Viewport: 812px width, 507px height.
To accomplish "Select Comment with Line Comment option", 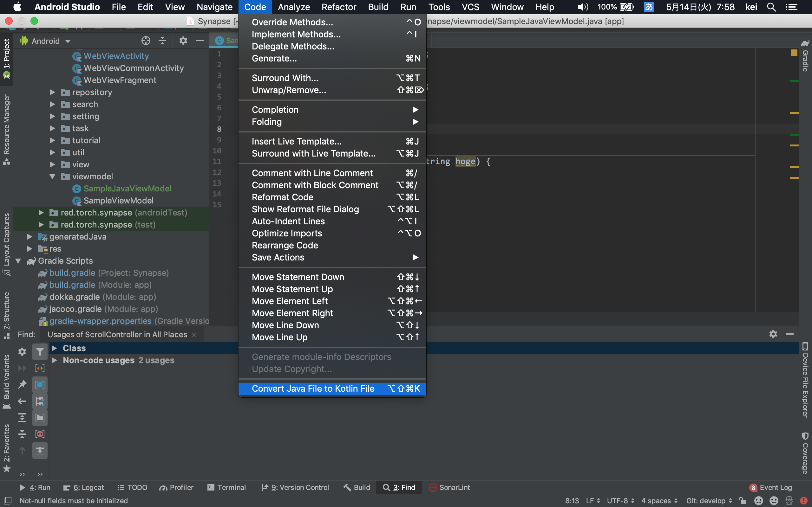I will point(312,173).
